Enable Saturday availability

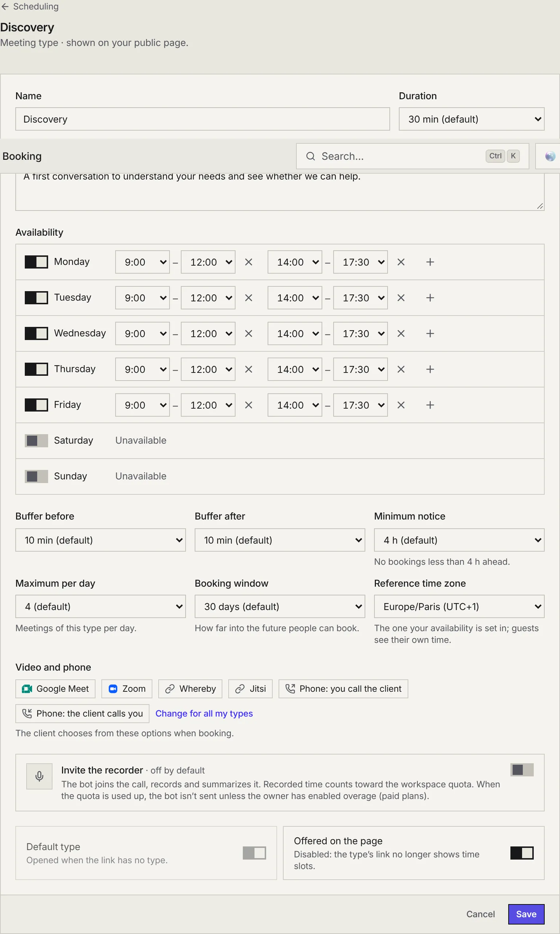(x=36, y=441)
